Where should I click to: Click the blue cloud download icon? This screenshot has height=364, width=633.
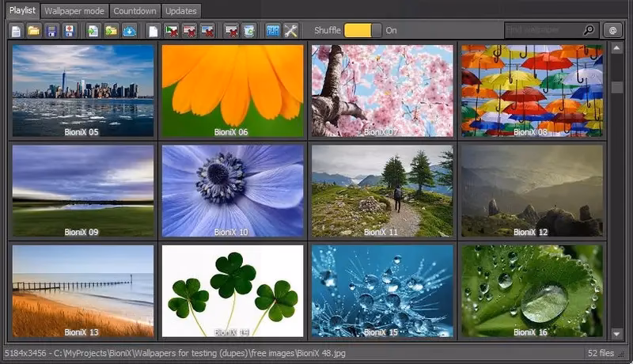(x=129, y=31)
